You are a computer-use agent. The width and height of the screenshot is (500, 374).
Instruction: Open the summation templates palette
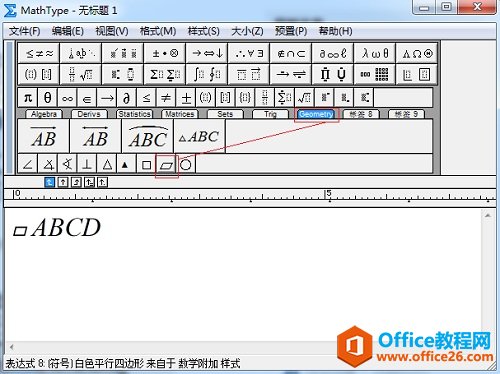(x=165, y=74)
